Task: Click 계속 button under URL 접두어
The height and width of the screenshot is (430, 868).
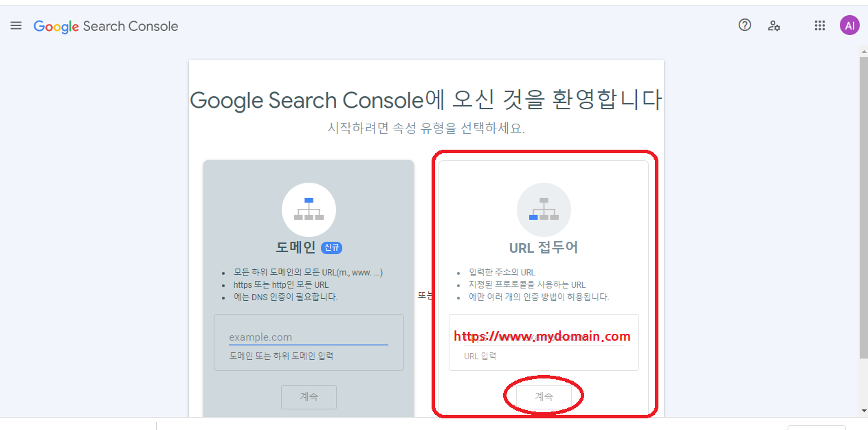Action: [544, 397]
